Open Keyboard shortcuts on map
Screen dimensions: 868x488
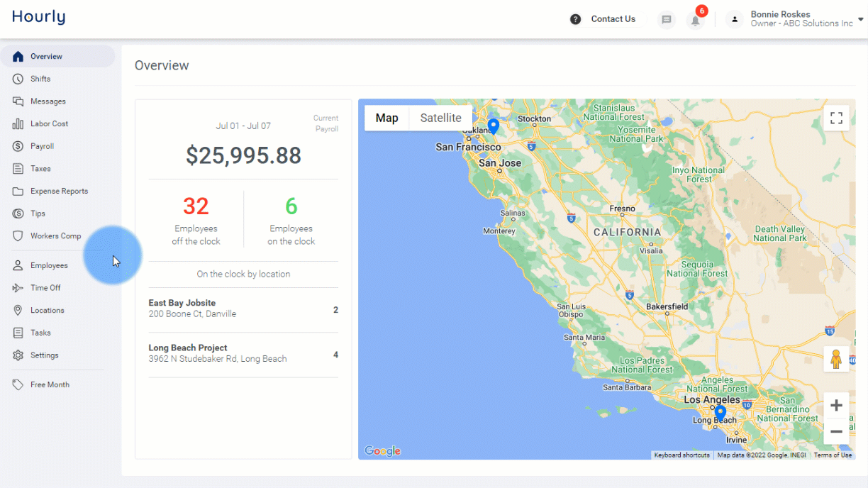[x=681, y=455]
